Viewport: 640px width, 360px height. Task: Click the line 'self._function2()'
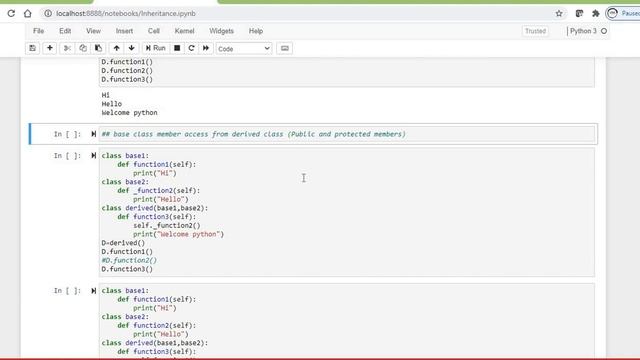167,225
